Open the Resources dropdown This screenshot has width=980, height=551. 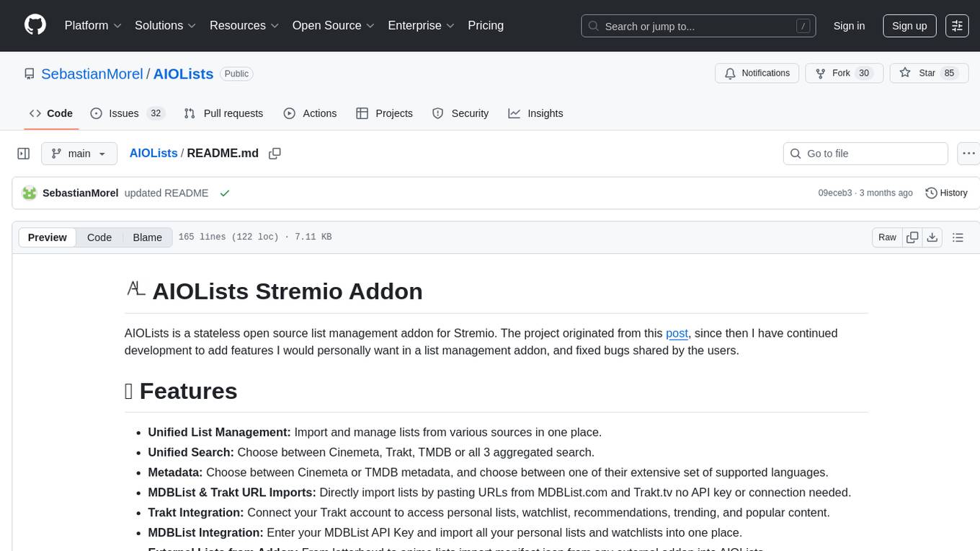[244, 25]
